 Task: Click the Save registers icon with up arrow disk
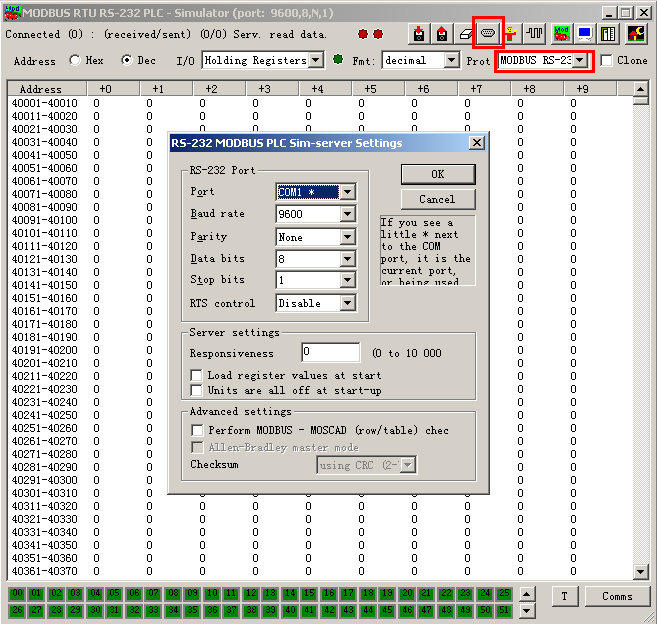[x=442, y=34]
